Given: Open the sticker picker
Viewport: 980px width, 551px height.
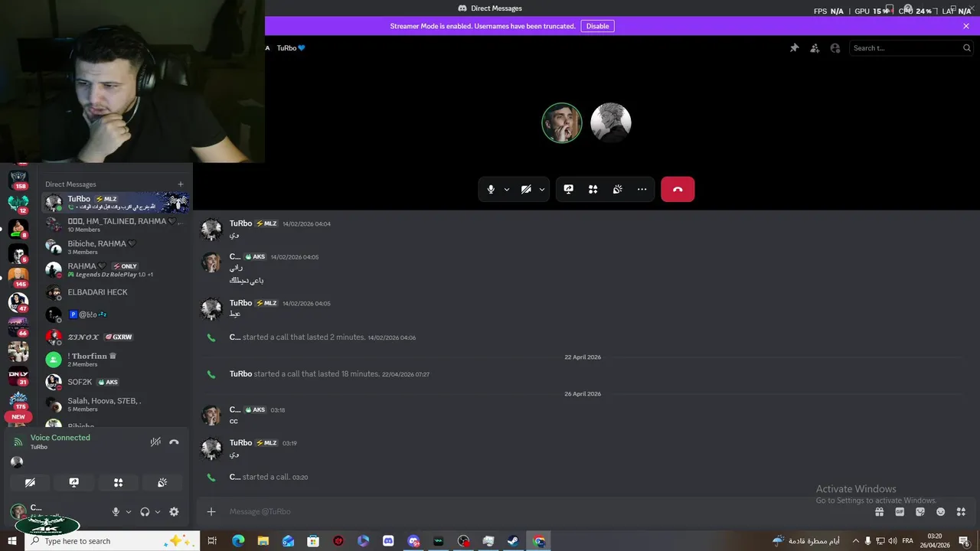Looking at the screenshot, I should pyautogui.click(x=920, y=512).
